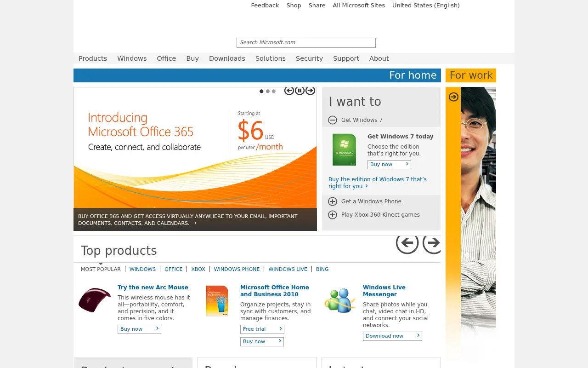
Task: Open the Downloads menu
Action: (227, 58)
